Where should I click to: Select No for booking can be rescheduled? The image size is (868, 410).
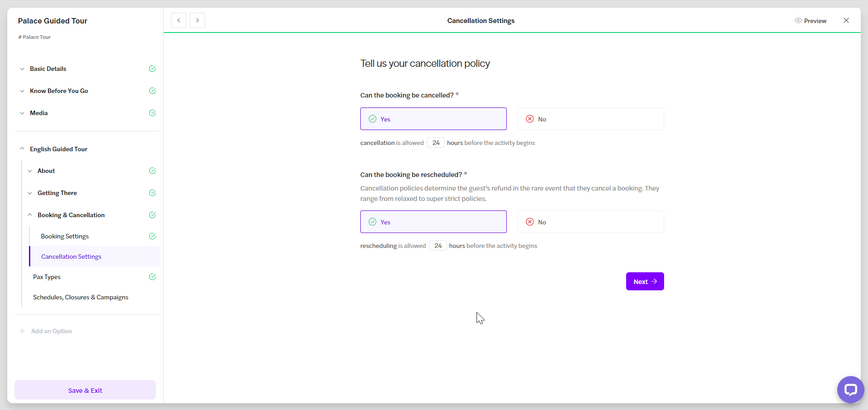tap(590, 222)
